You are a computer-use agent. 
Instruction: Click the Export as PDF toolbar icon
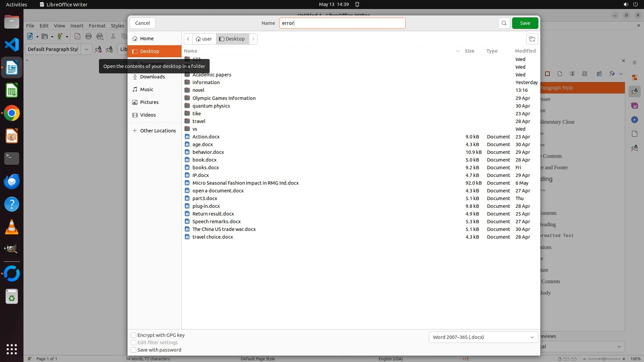click(77, 37)
